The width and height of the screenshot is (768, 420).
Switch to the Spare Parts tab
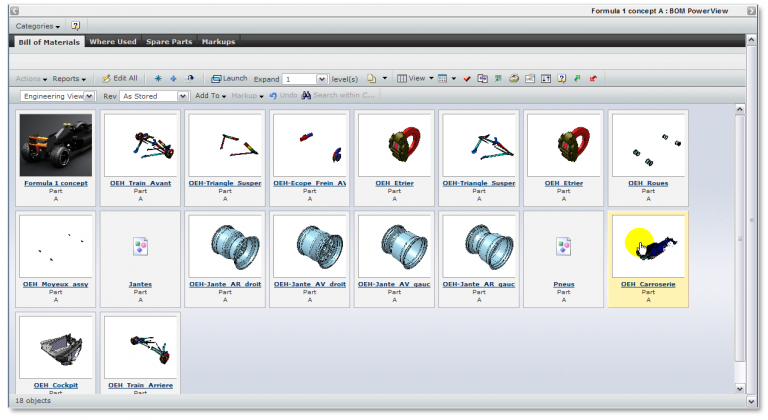(170, 42)
